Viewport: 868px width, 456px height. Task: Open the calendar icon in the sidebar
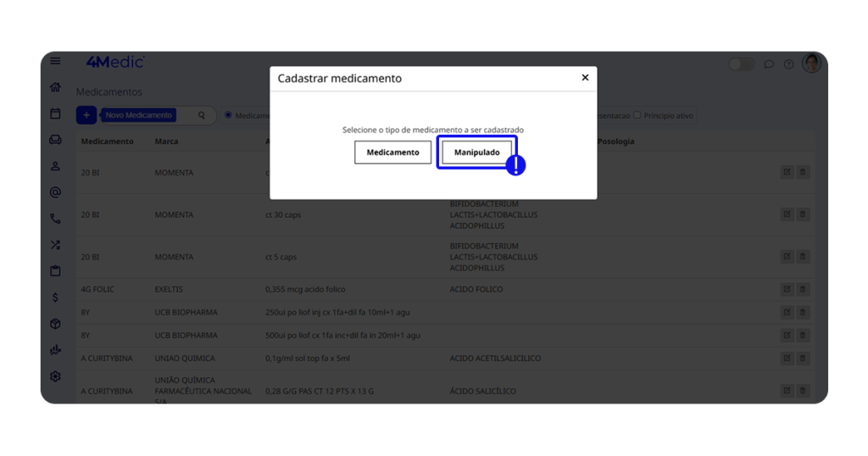click(x=55, y=114)
